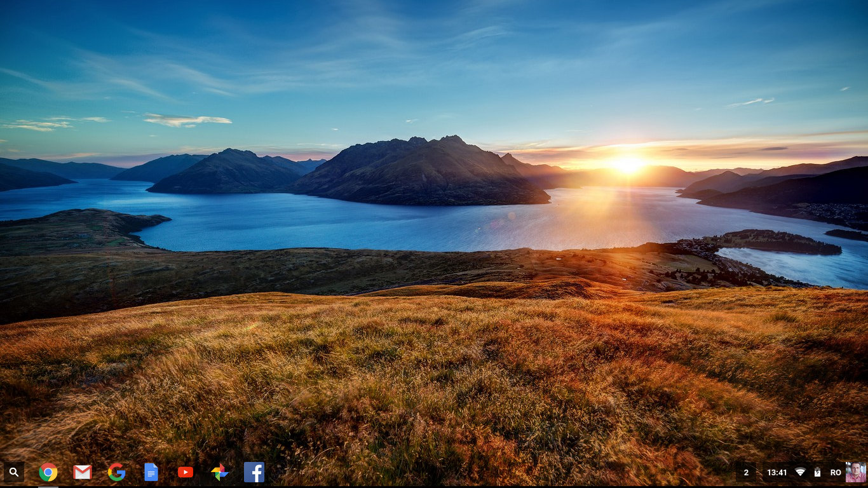The image size is (868, 488).
Task: Click the 13:41 clock in status tray
Action: pyautogui.click(x=777, y=473)
